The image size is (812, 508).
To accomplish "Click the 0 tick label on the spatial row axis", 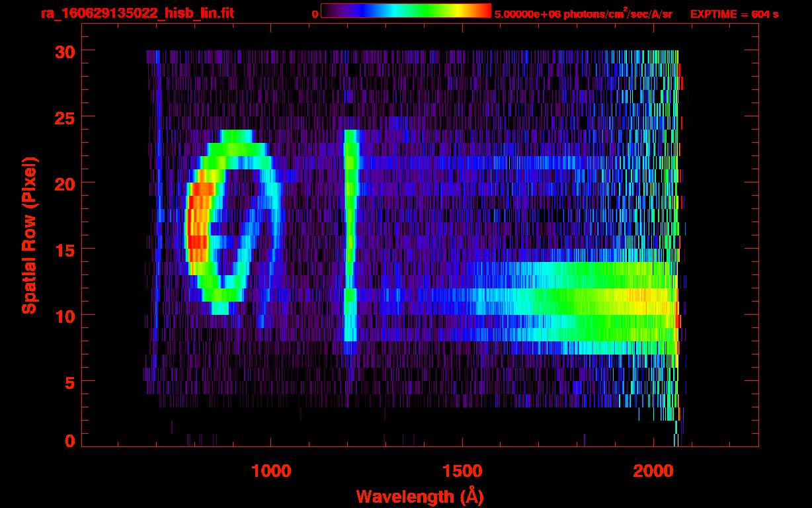I will click(69, 441).
